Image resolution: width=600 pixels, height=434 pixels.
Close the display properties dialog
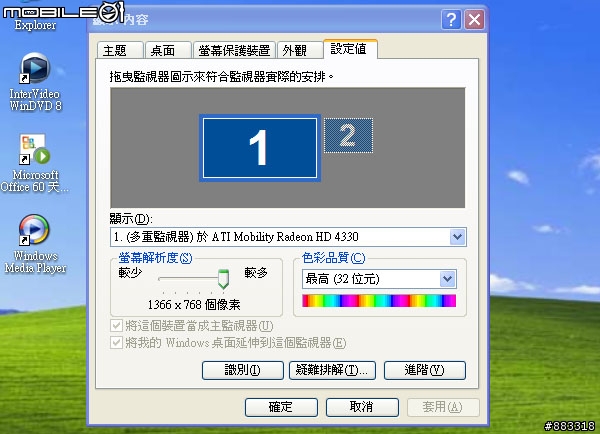click(474, 20)
